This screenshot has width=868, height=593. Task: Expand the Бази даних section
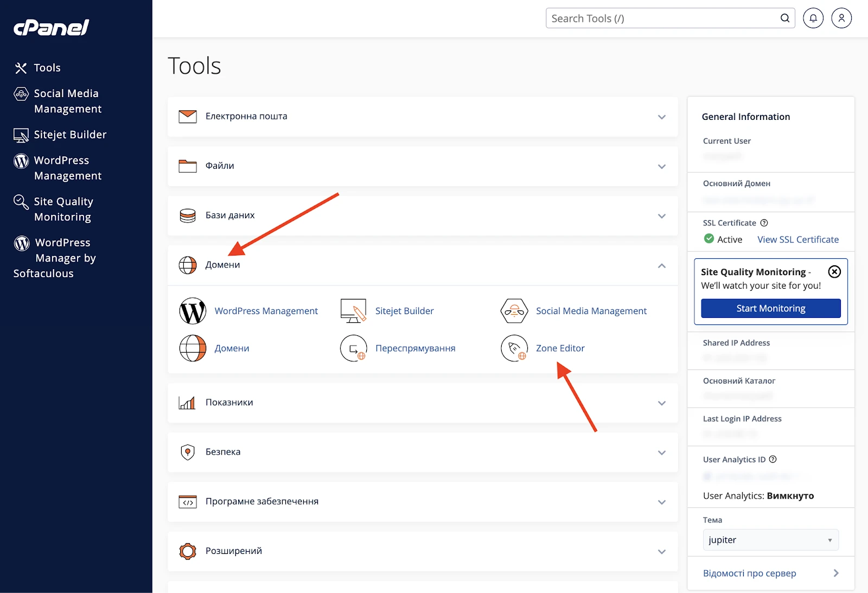tap(662, 216)
